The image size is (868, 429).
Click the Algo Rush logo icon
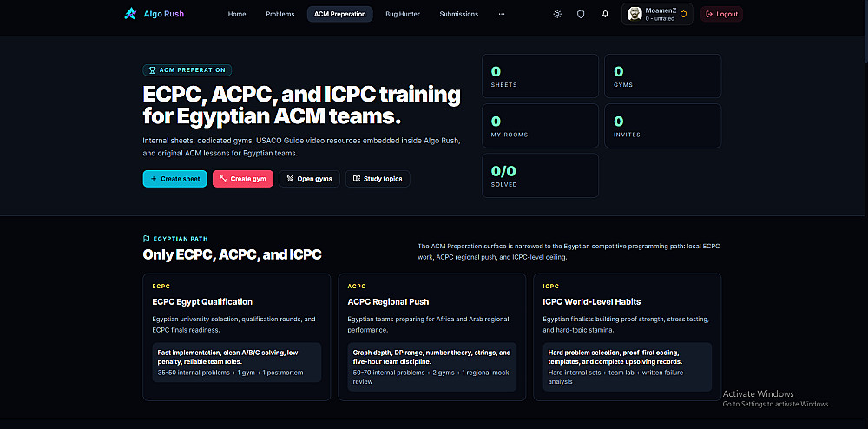[130, 14]
